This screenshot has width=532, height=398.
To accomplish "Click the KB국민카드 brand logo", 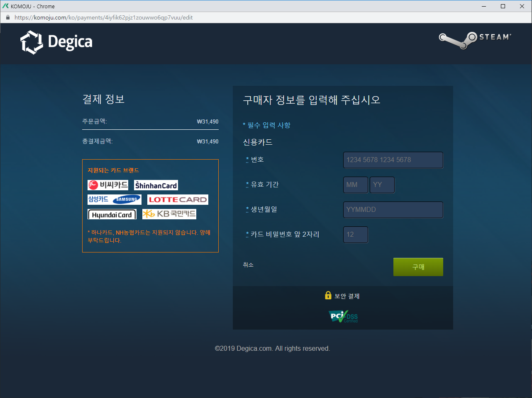I will (x=169, y=214).
